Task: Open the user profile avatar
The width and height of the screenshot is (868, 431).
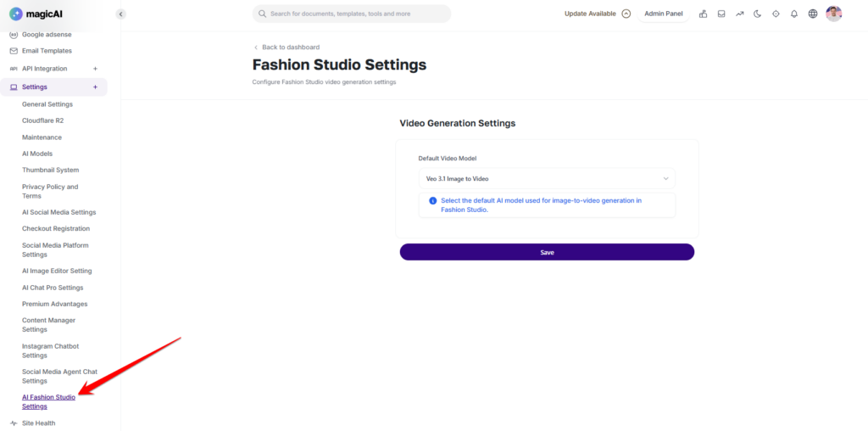Action: (x=833, y=14)
